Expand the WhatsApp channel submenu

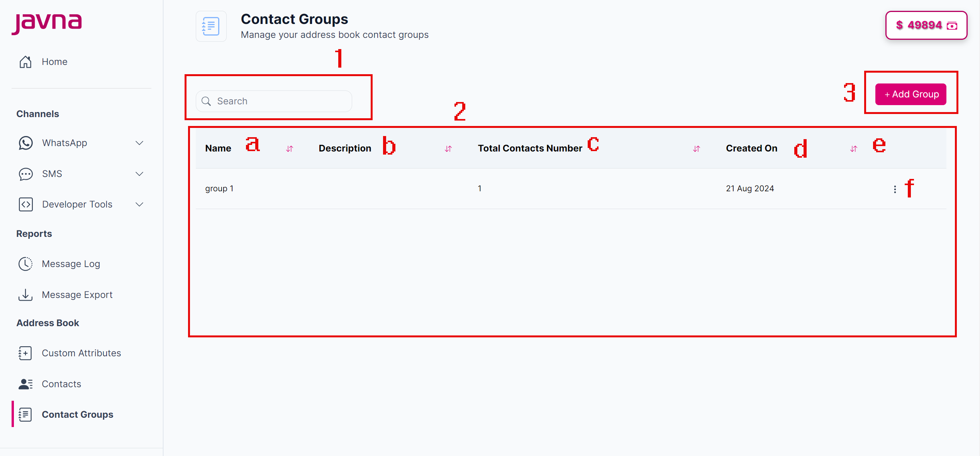[139, 143]
